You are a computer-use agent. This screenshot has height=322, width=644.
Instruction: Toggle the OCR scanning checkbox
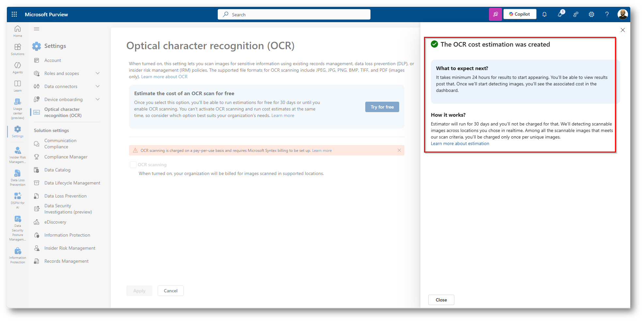click(x=133, y=165)
